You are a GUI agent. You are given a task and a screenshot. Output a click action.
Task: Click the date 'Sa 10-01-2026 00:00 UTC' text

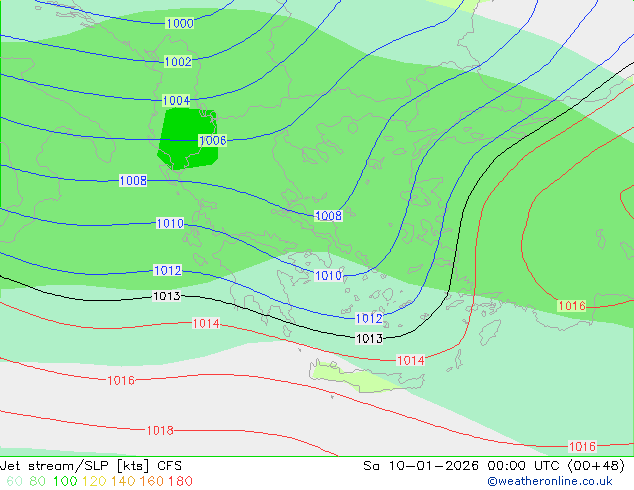(x=464, y=466)
